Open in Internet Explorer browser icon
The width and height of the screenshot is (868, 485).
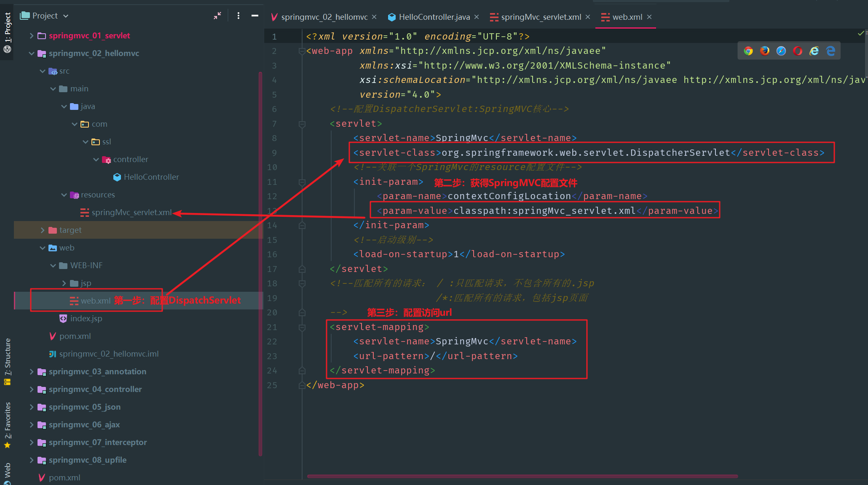coord(814,51)
